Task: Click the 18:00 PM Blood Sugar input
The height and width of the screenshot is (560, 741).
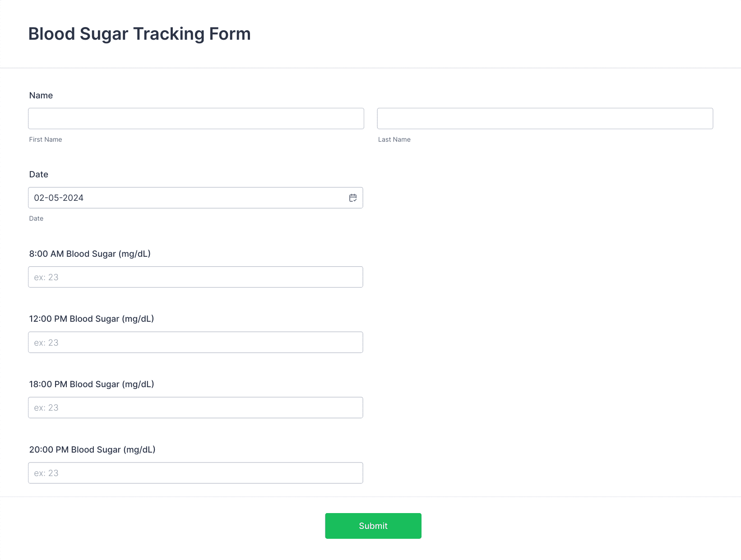Action: [x=195, y=407]
